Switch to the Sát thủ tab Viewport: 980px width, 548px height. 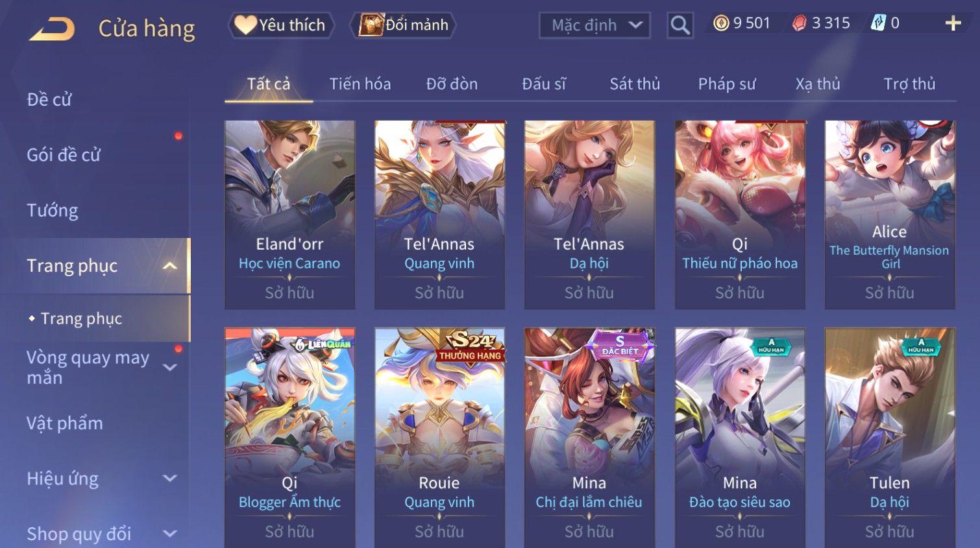635,84
